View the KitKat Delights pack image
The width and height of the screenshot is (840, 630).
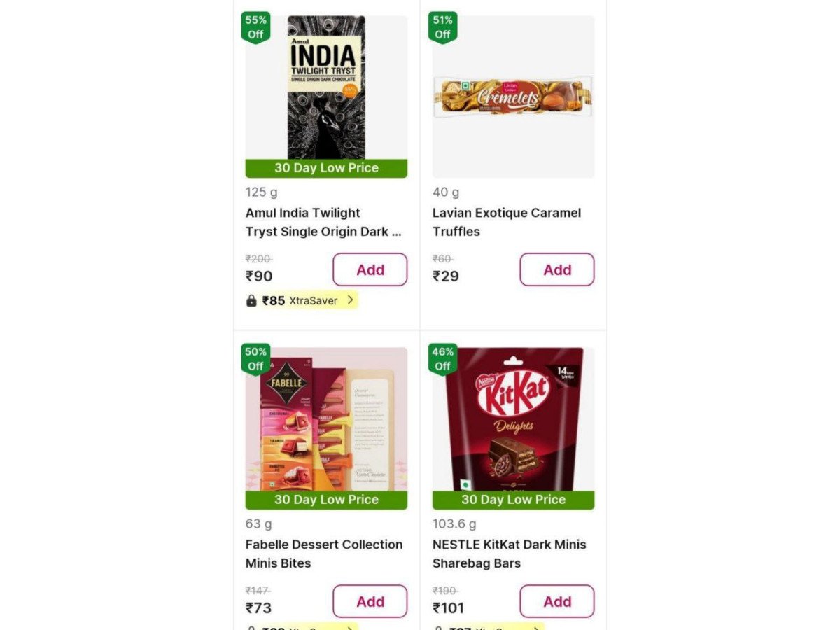pos(513,420)
